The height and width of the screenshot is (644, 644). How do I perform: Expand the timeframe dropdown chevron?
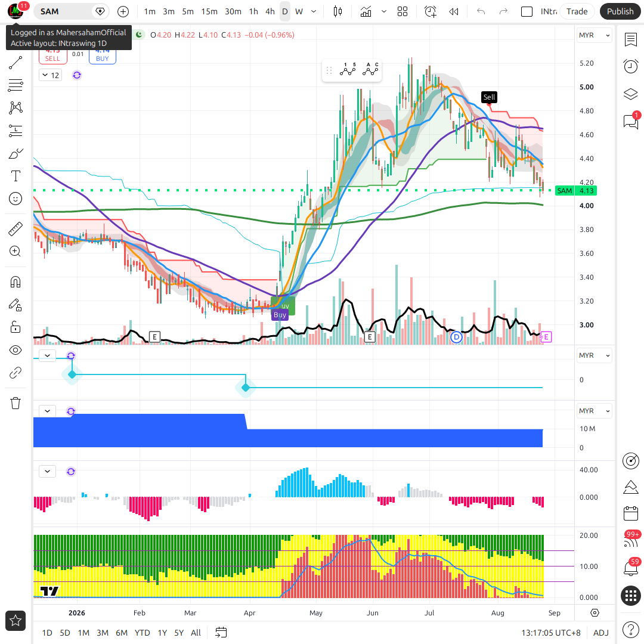[314, 11]
